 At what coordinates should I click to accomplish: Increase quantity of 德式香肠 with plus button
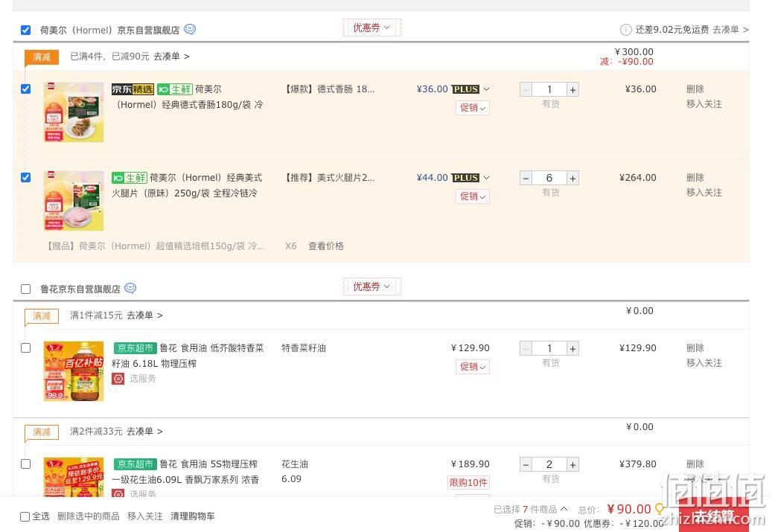coord(572,89)
